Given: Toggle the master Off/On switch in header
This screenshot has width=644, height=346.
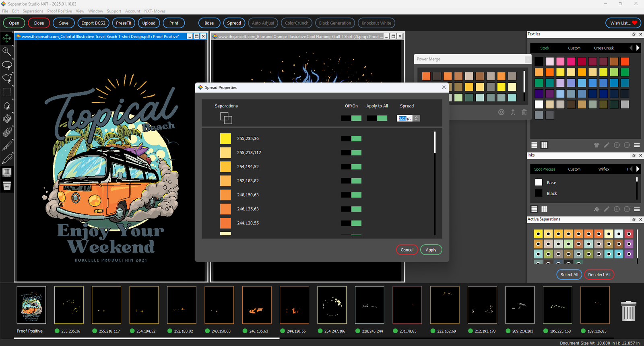Looking at the screenshot, I should coord(351,118).
